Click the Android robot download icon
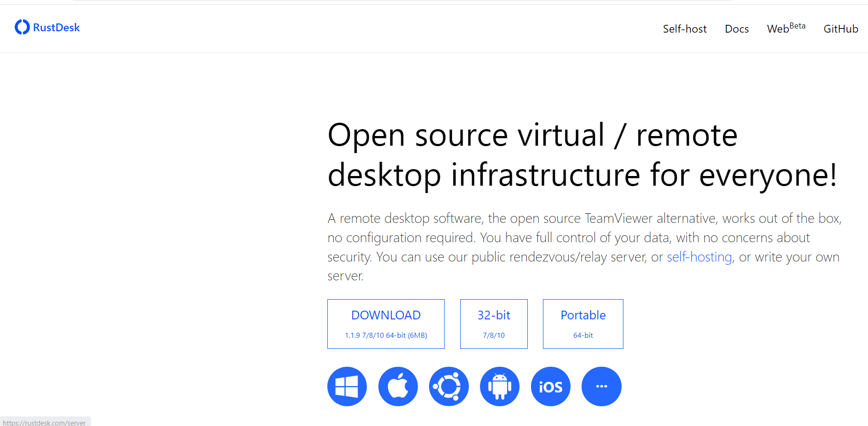This screenshot has height=426, width=868. (x=499, y=386)
